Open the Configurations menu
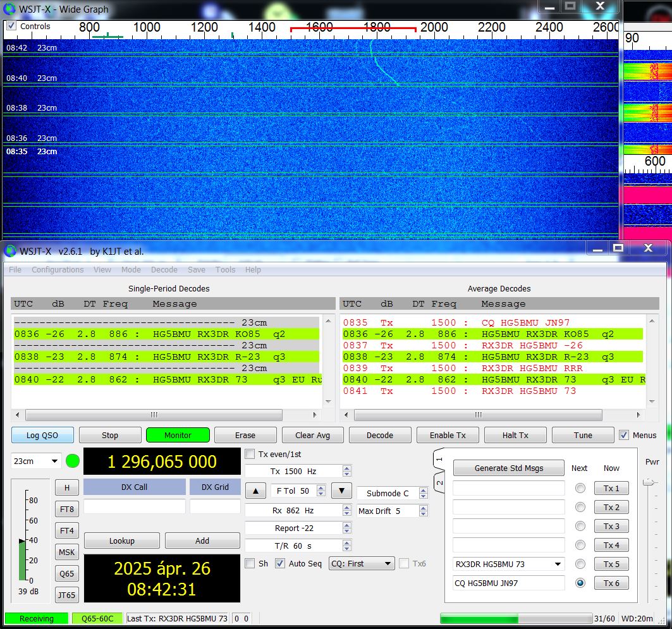672x629 pixels. click(x=58, y=269)
